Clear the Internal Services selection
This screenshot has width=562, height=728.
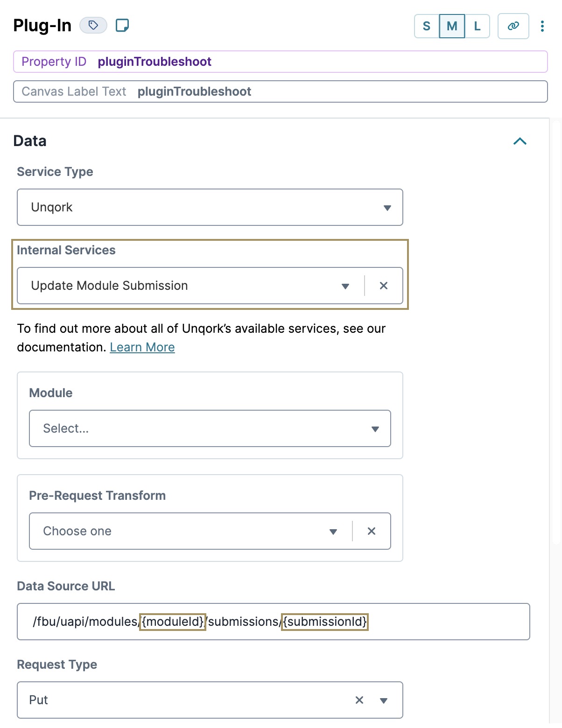pos(384,286)
